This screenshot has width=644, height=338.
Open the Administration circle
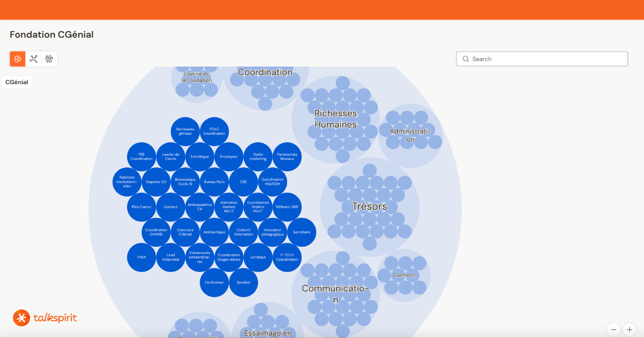pyautogui.click(x=410, y=135)
